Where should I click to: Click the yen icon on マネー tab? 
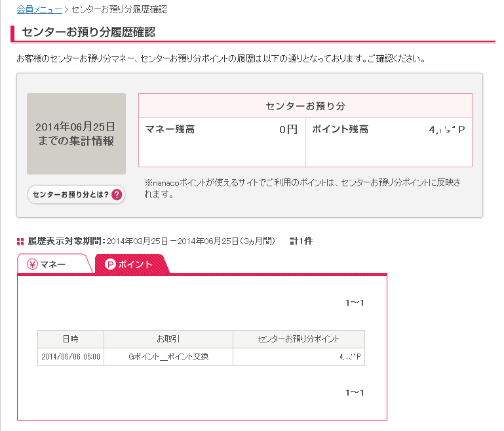32,264
